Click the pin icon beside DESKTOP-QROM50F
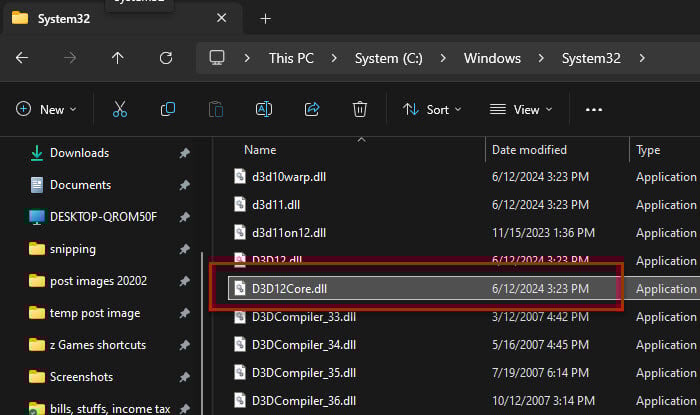 click(184, 217)
